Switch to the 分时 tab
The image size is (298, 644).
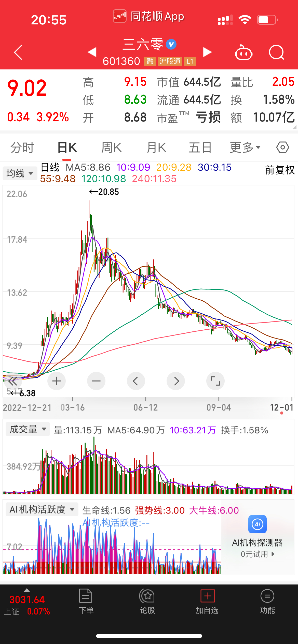pyautogui.click(x=22, y=148)
